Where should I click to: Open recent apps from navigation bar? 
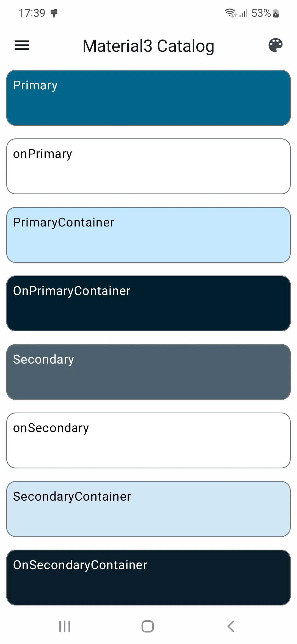[x=65, y=626]
